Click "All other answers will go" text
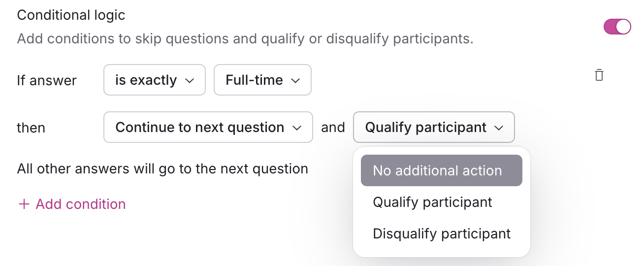 tap(162, 169)
